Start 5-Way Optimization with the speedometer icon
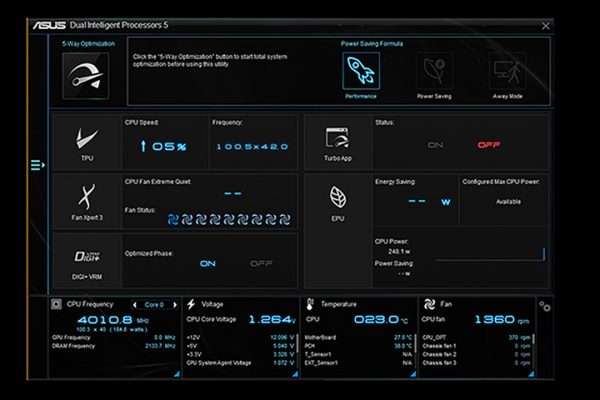 [86, 75]
